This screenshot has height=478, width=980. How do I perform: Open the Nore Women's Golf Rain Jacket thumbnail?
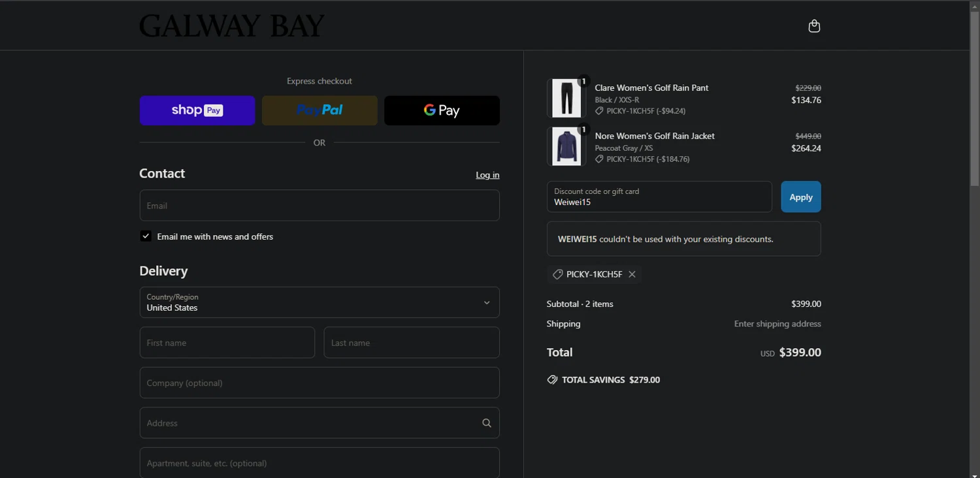tap(566, 146)
